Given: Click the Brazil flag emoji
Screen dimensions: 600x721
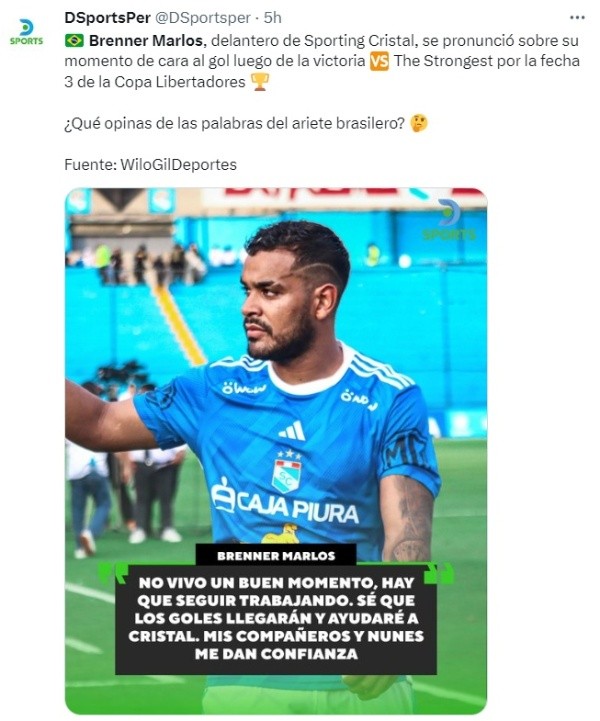Looking at the screenshot, I should point(74,41).
